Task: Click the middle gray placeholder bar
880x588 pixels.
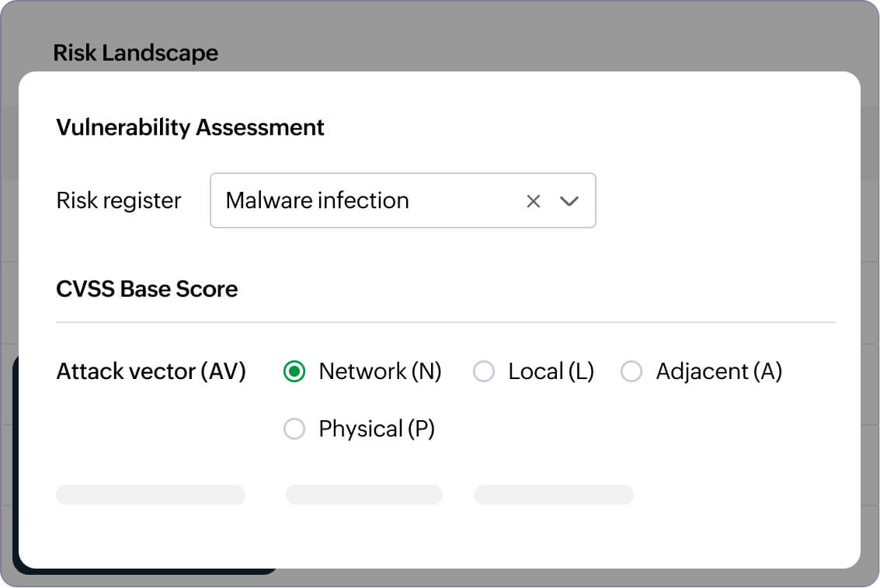Action: [364, 495]
